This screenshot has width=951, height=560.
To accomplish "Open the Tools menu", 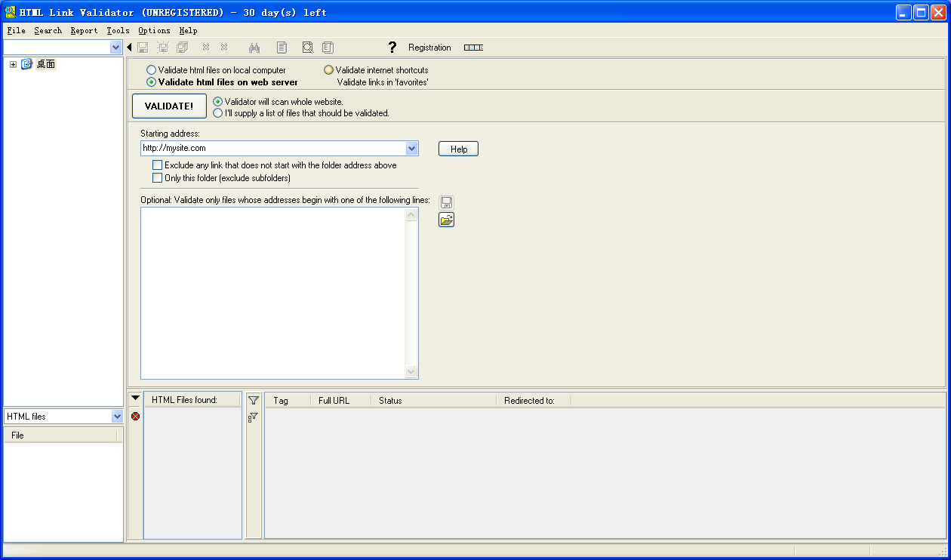I will [x=118, y=31].
